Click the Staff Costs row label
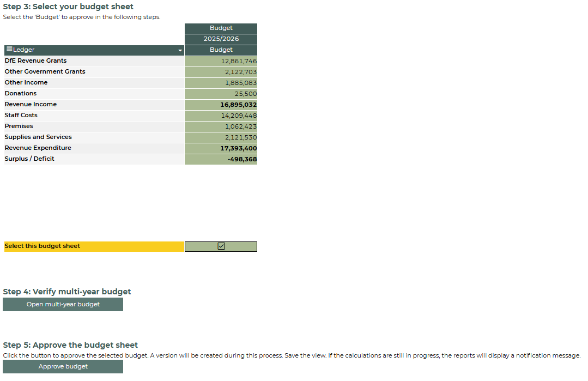The height and width of the screenshot is (381, 588). [x=21, y=115]
